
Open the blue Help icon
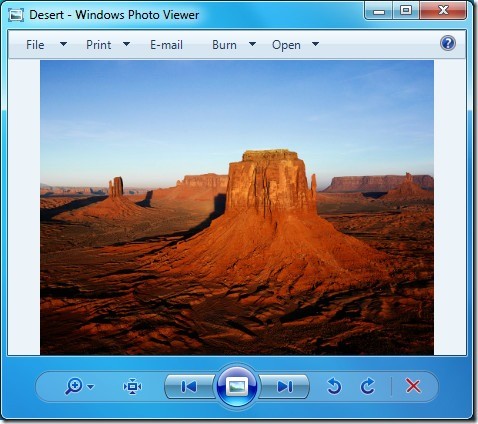[x=448, y=43]
